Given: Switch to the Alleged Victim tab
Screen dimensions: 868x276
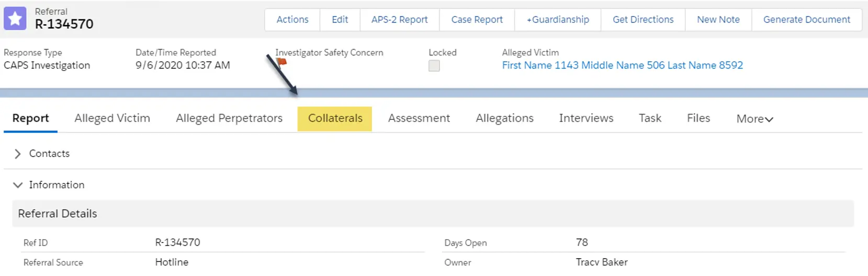Looking at the screenshot, I should pyautogui.click(x=112, y=118).
